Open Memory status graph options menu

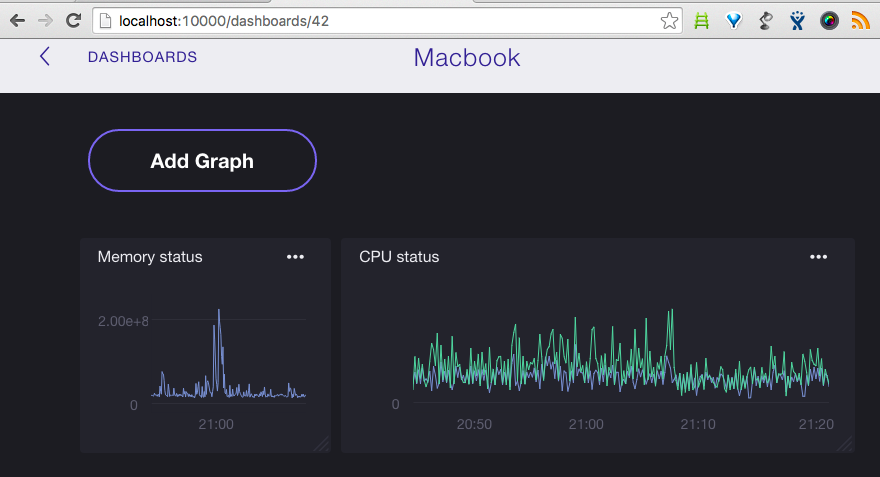[295, 256]
